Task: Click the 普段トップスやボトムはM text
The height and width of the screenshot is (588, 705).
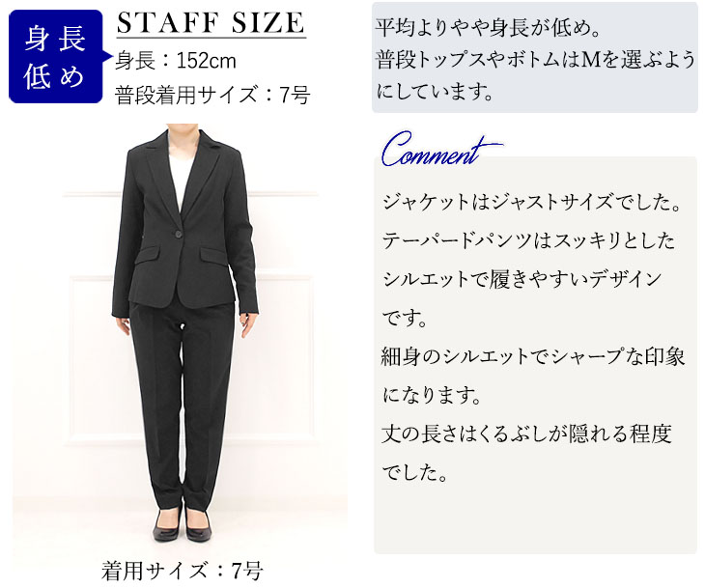Action: [535, 60]
